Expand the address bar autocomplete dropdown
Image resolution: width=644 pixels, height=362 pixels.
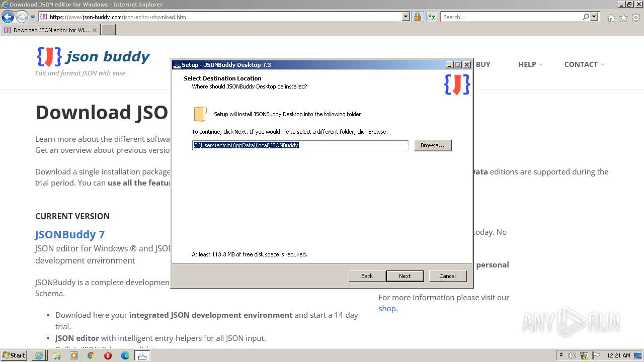(x=406, y=17)
